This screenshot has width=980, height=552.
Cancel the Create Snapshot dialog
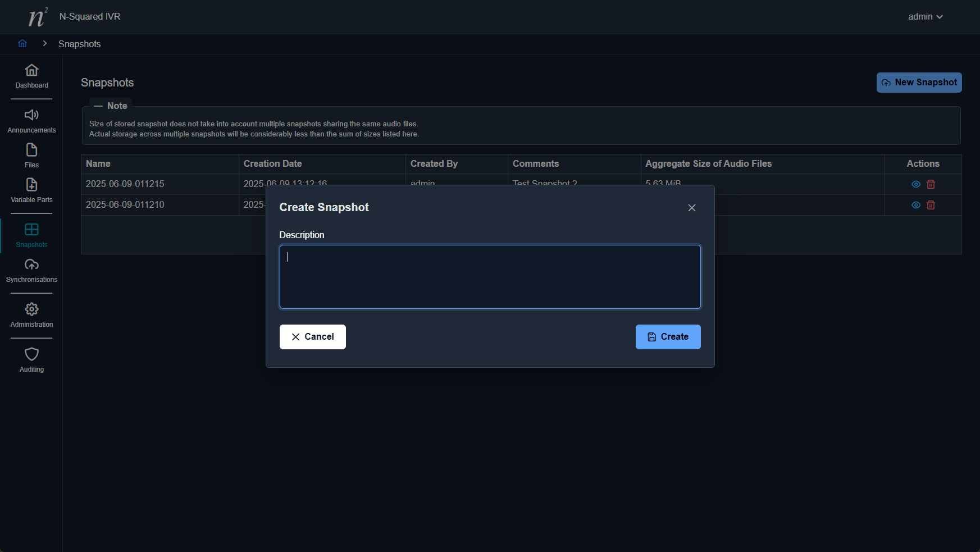click(x=312, y=337)
